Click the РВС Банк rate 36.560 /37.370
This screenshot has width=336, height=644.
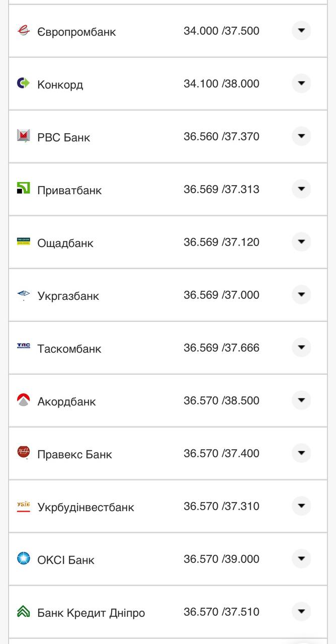click(221, 136)
